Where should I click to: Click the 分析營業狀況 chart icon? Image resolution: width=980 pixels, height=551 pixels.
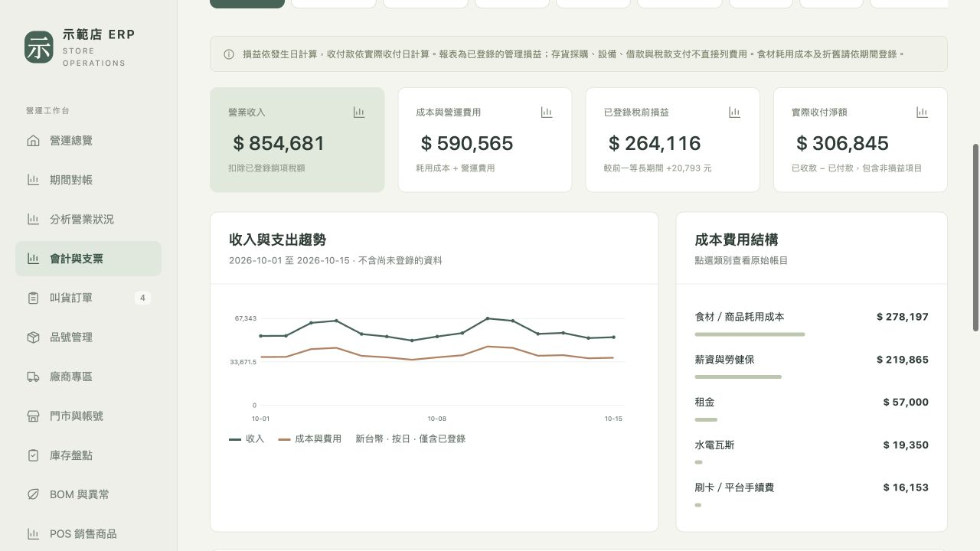click(33, 220)
